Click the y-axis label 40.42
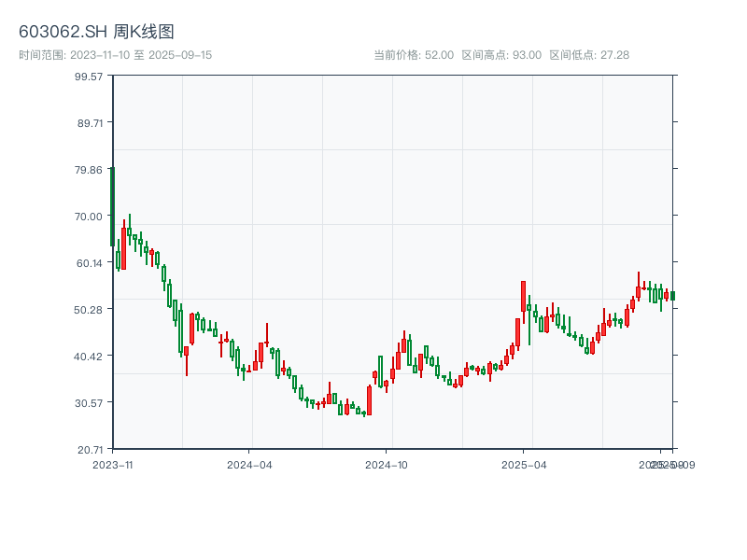Screen dimensions: 747x560 click(x=88, y=357)
